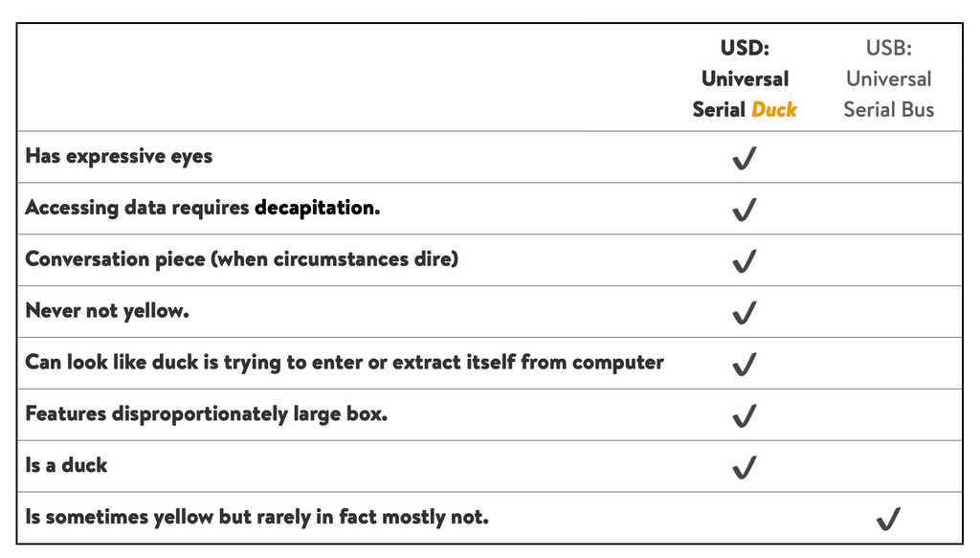Click the "Accessing data requires" text
This screenshot has height=558, width=980.
click(x=137, y=208)
